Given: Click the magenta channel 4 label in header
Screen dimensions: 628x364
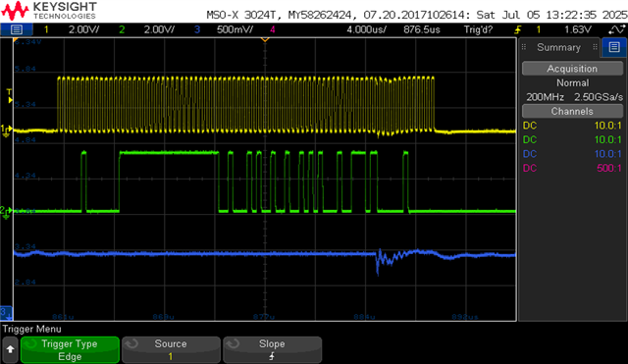Looking at the screenshot, I should 273,29.
